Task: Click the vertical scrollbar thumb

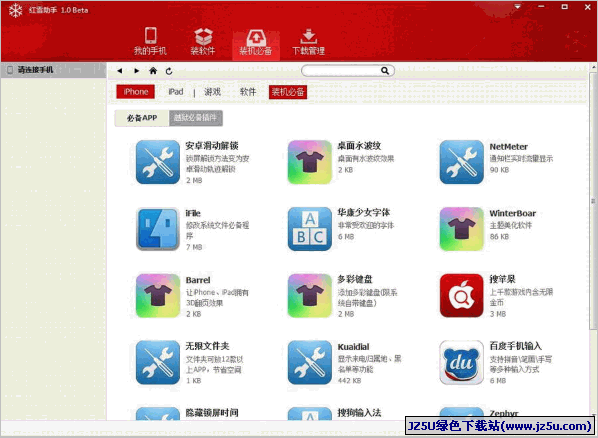Action: point(593,201)
